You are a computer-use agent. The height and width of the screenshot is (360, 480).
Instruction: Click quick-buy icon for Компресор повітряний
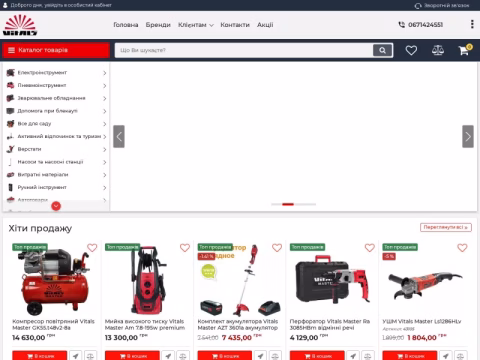click(x=76, y=355)
